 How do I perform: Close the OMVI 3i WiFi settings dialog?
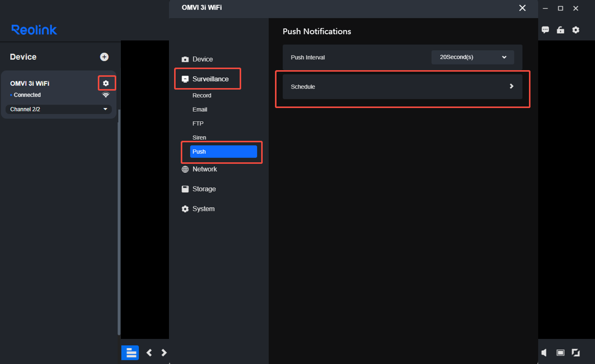[522, 8]
